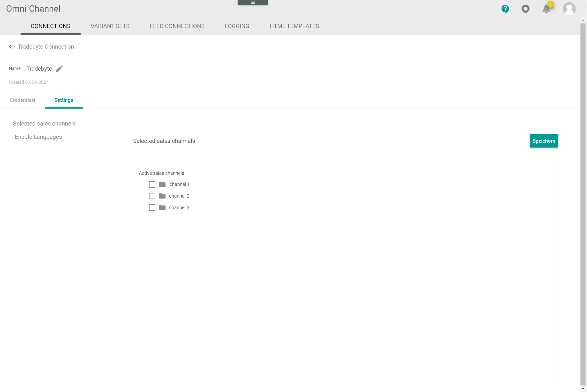The width and height of the screenshot is (587, 392).
Task: Select Enable Languages in side list
Action: [38, 137]
